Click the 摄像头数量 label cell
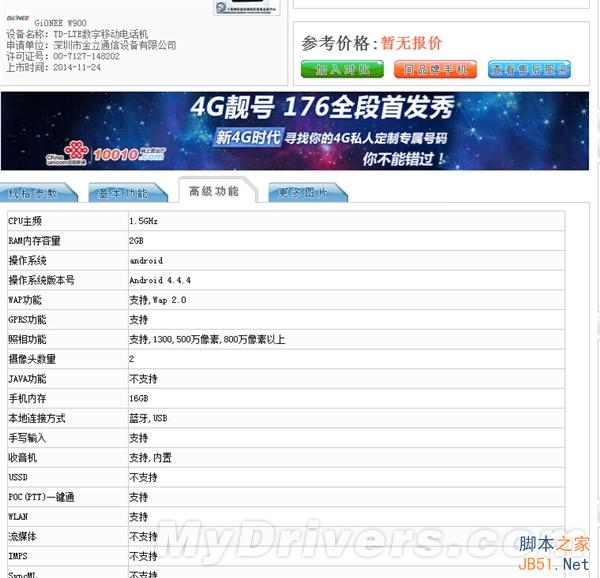The width and height of the screenshot is (600, 578). pyautogui.click(x=68, y=359)
